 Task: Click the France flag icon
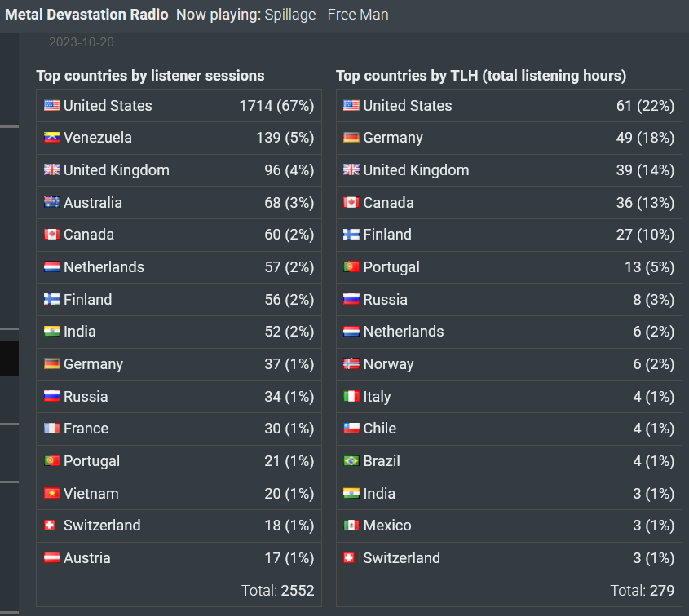[52, 428]
